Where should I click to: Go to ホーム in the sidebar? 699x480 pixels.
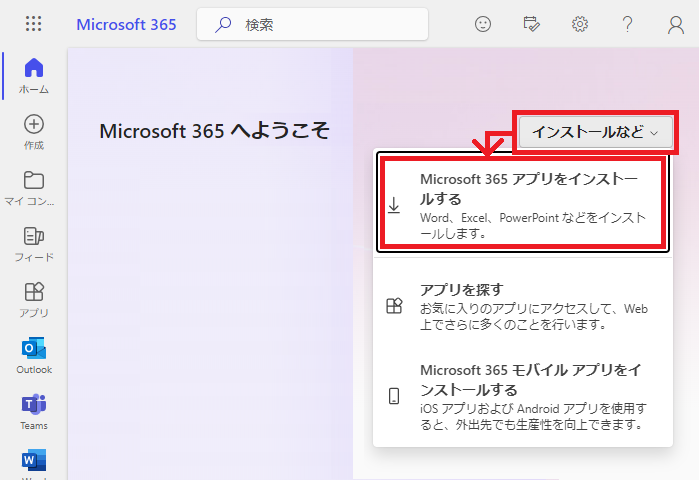(x=34, y=76)
